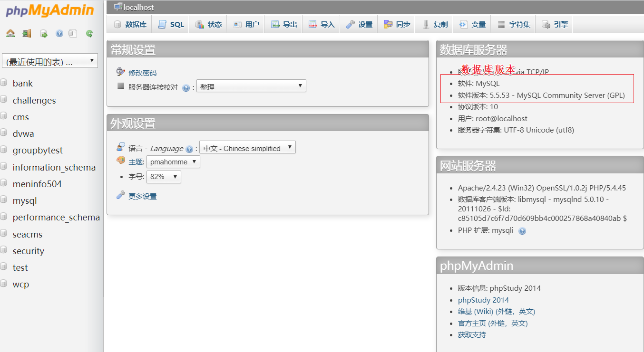Click the 服务器字符集 UTF-8 Unicode text
Screen dimensions: 644x352
click(516, 130)
